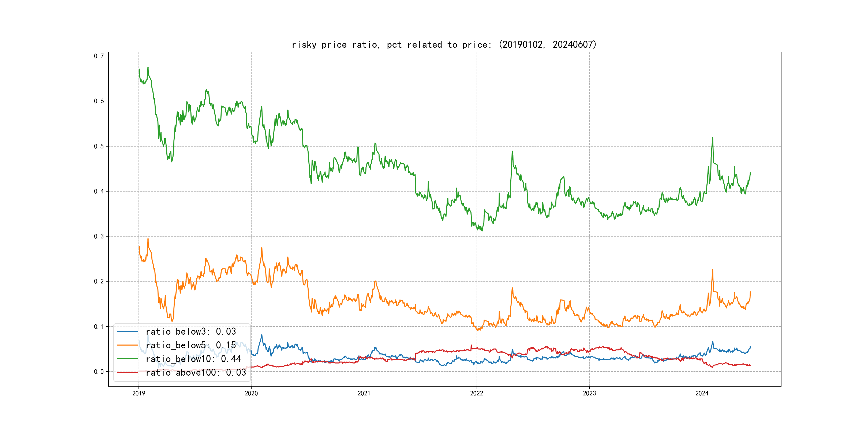Screen dimensions: 868x434
Task: Select the 'ratio_above100: 0.03' legend label
Action: pyautogui.click(x=196, y=372)
